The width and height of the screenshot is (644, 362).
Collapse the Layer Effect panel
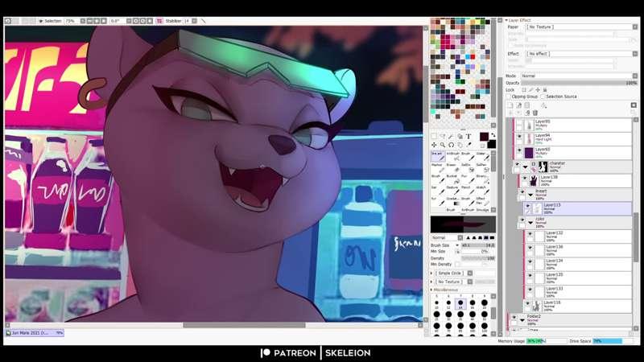click(x=506, y=20)
